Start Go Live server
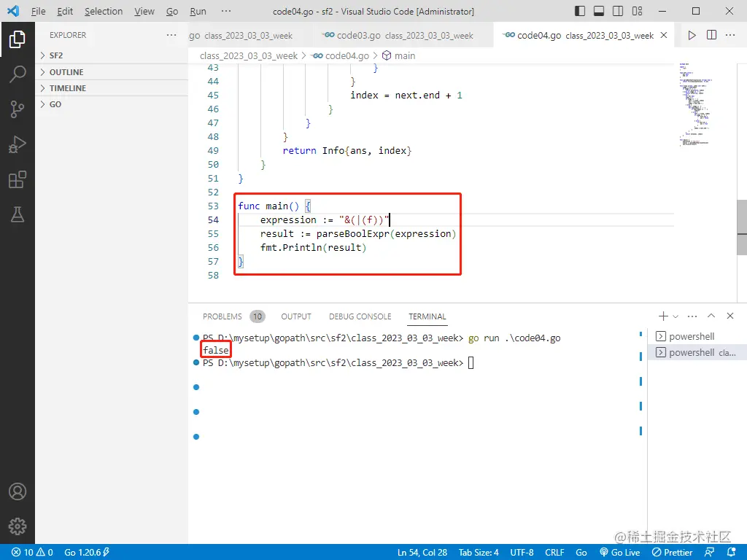Image resolution: width=747 pixels, height=560 pixels. click(620, 553)
